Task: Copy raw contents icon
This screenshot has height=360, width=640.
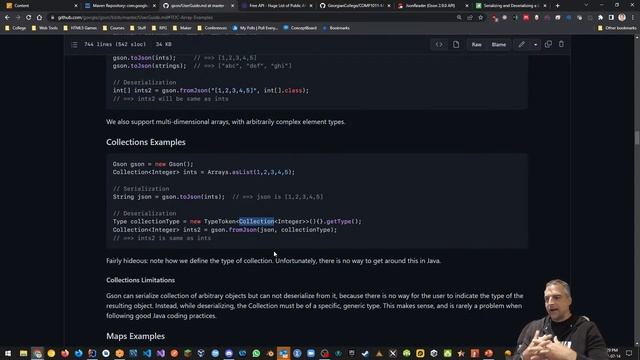Action: pyautogui.click(x=548, y=44)
